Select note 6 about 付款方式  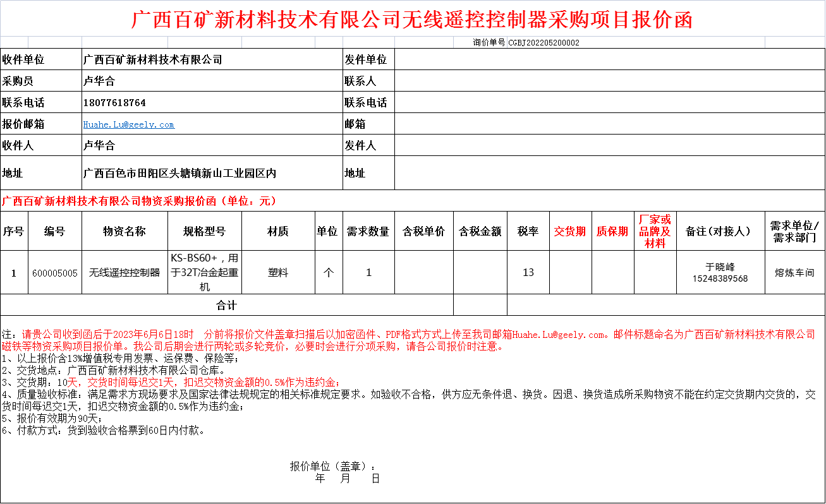coord(104,430)
